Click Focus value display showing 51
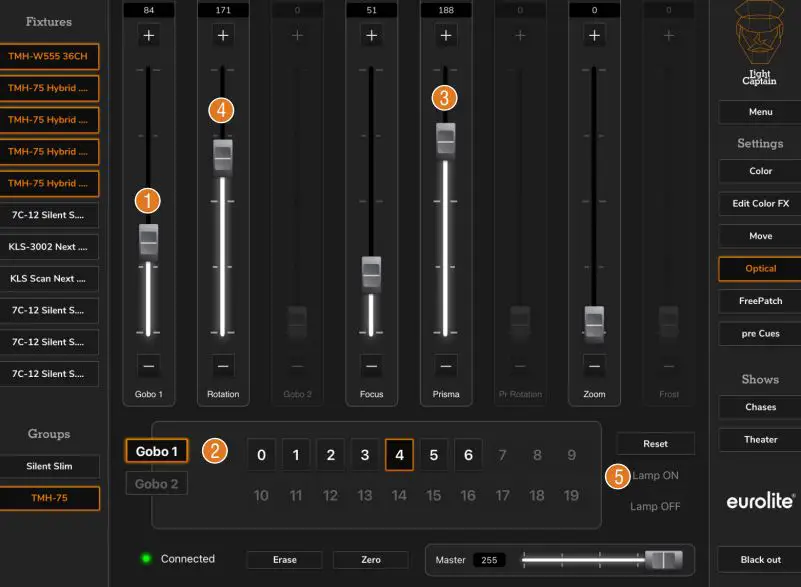801x587 pixels. 371,10
